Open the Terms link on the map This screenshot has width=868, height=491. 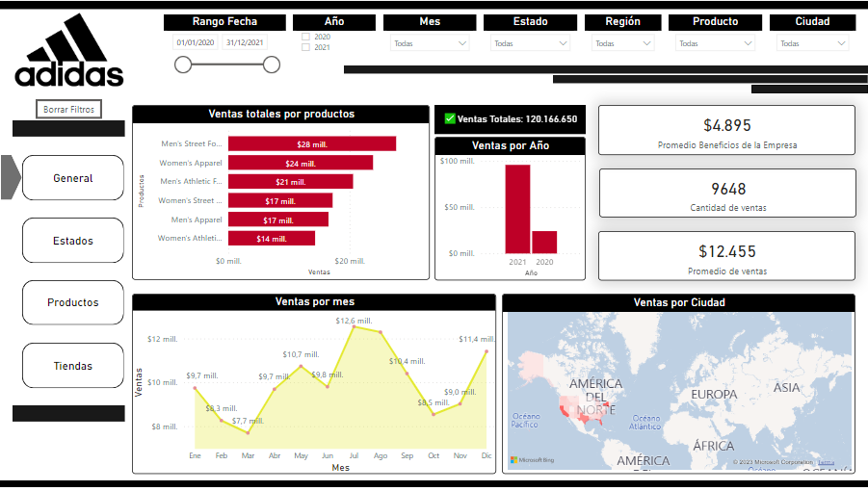coord(827,463)
